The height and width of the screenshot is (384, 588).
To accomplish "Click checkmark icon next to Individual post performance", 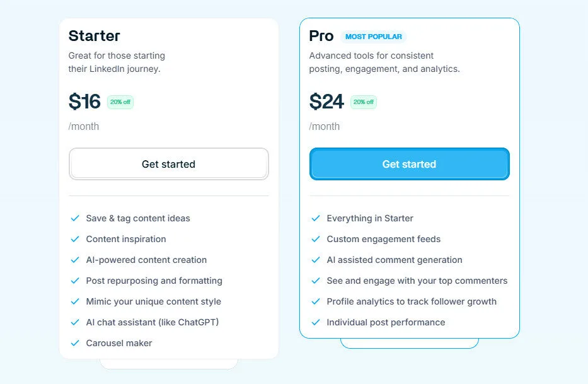I will [316, 322].
